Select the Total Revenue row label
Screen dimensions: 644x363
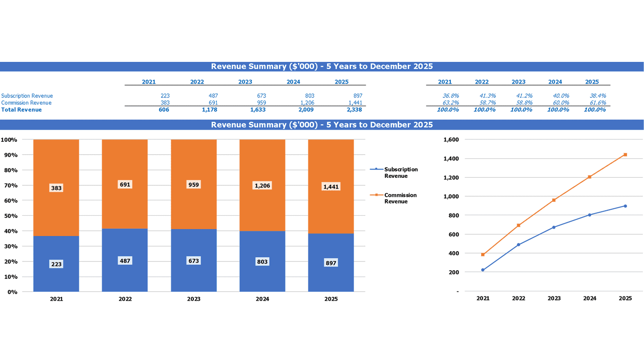(21, 109)
